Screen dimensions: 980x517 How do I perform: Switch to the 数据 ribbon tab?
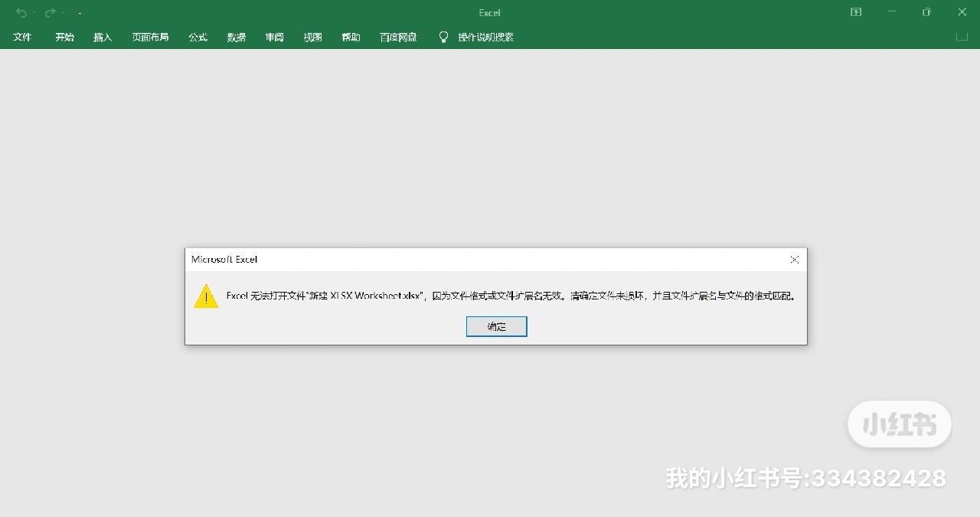coord(237,37)
